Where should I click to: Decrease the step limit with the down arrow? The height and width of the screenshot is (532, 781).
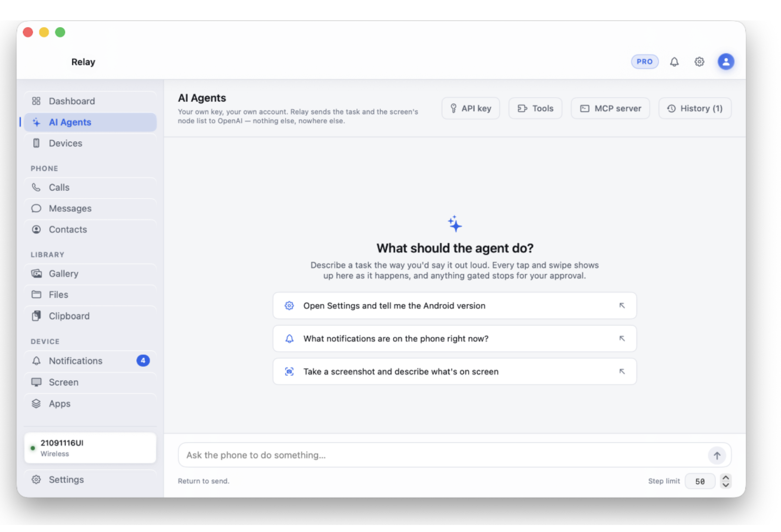click(725, 485)
